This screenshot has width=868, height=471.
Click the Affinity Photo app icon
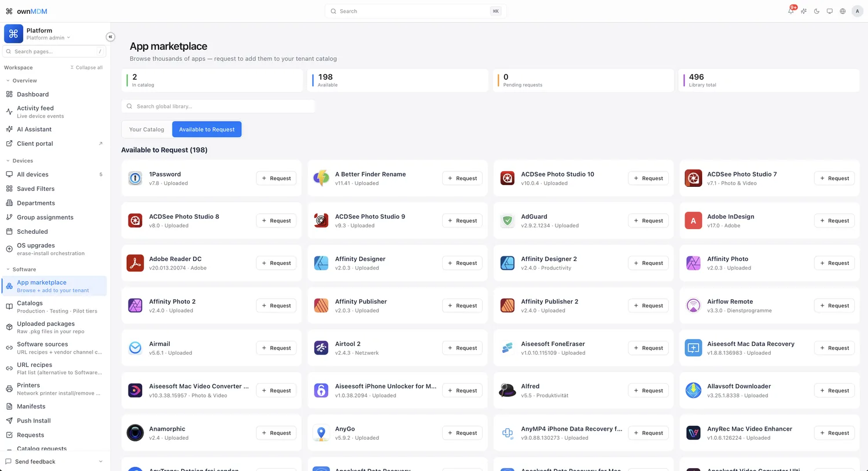pos(693,263)
